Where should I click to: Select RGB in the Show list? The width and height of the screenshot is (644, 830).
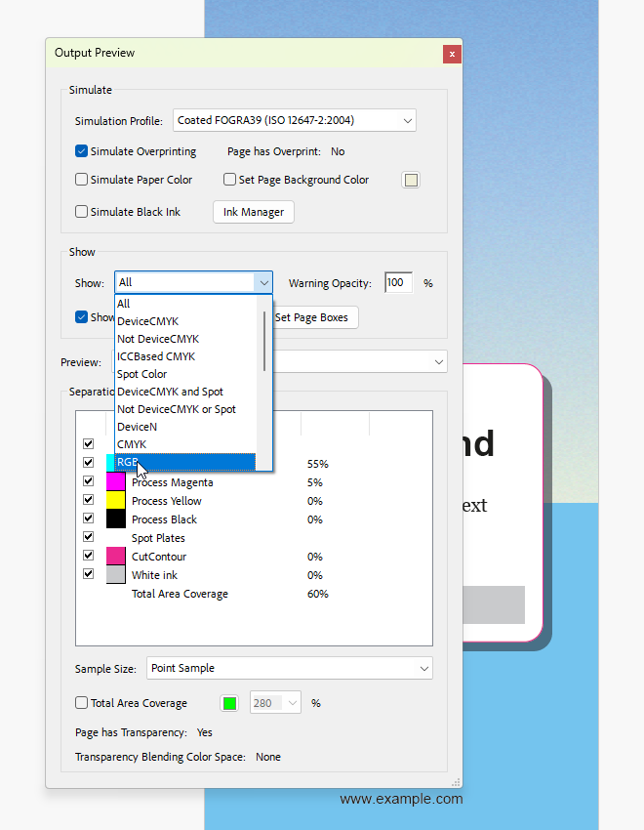click(x=185, y=462)
